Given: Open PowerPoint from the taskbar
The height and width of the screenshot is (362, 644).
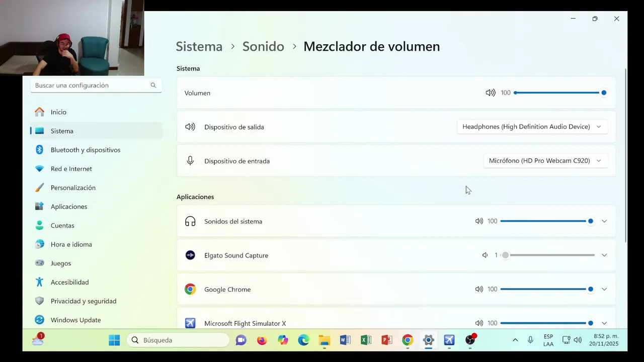Looking at the screenshot, I should point(386,340).
